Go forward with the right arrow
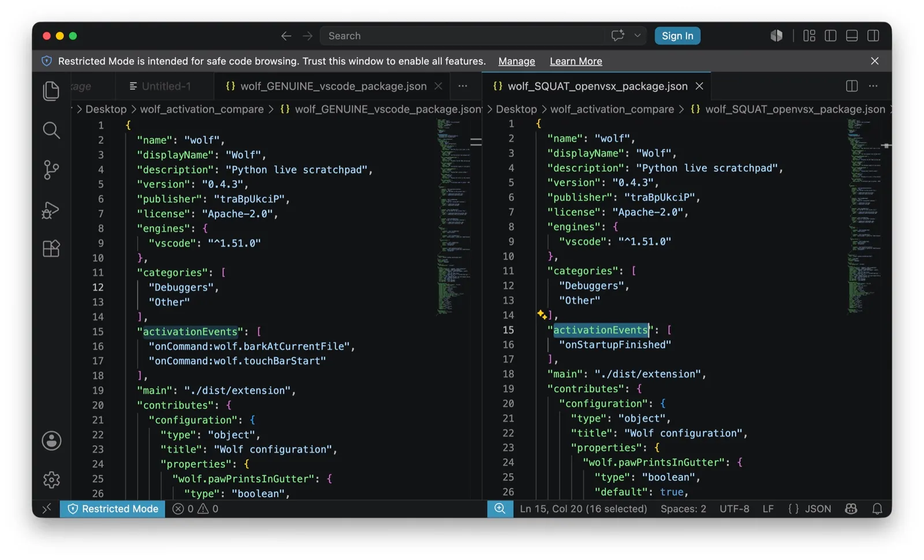The image size is (924, 560). click(308, 36)
